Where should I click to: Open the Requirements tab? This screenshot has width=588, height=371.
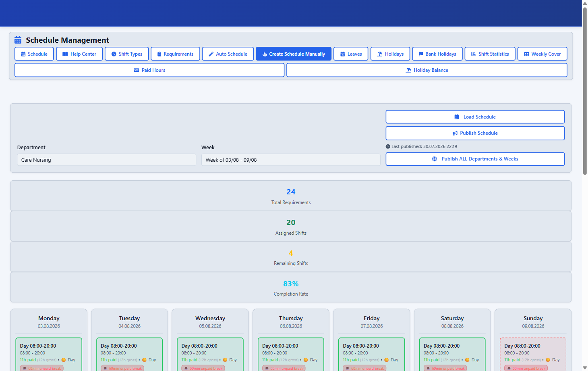(175, 54)
